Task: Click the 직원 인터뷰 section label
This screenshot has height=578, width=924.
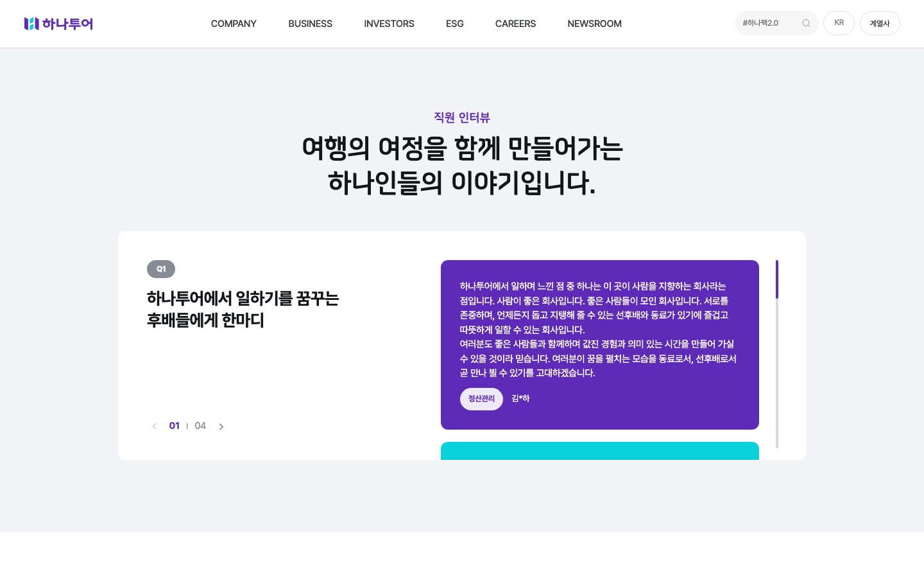Action: [x=462, y=118]
